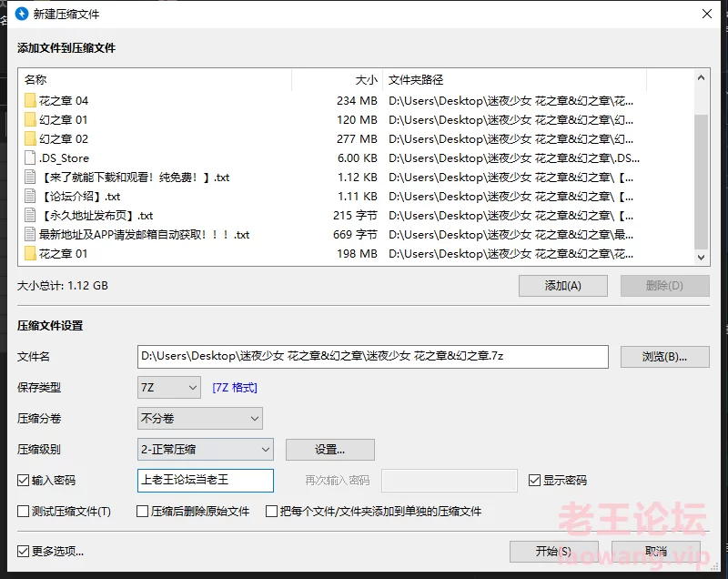Select 【论坛介绍】.txt file name
The width and height of the screenshot is (728, 579).
(80, 197)
